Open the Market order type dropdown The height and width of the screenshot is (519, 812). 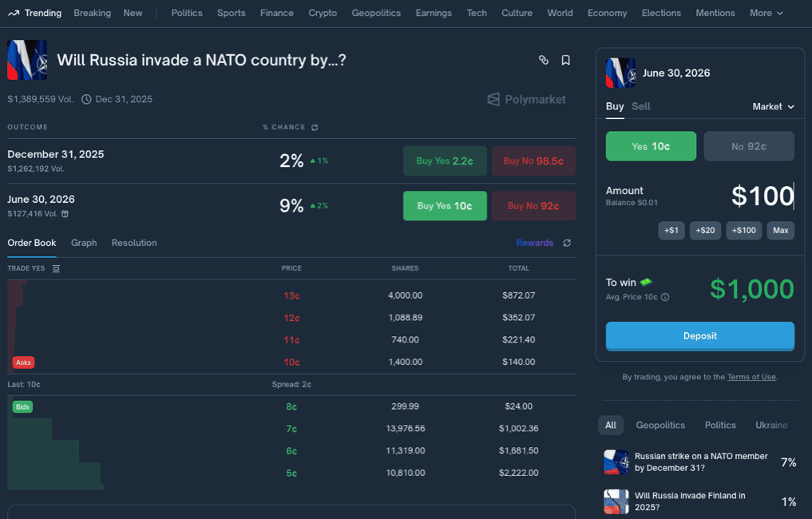pos(773,106)
